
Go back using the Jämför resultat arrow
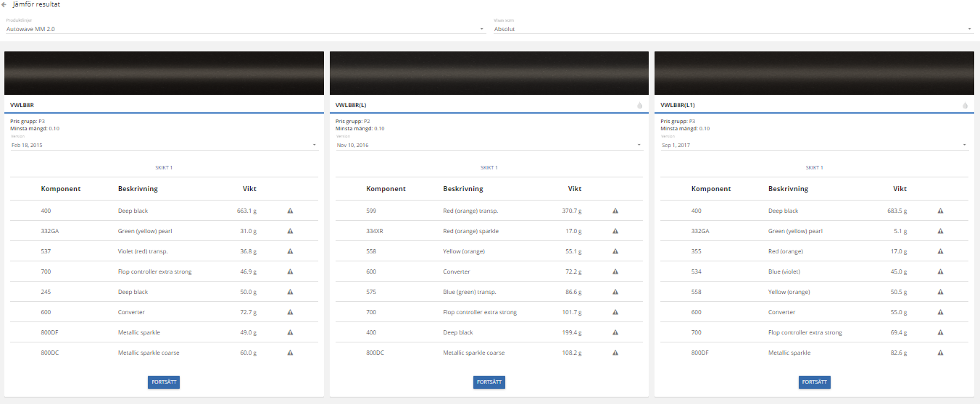point(4,4)
